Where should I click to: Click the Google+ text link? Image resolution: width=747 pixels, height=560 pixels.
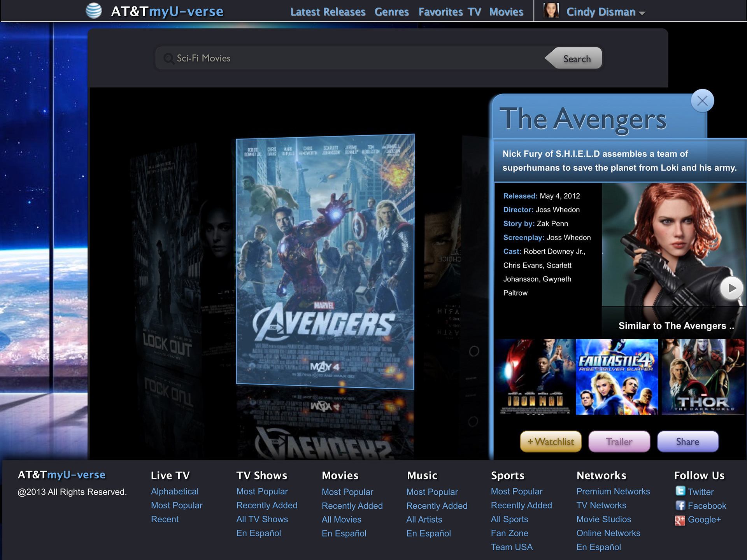pos(704,520)
